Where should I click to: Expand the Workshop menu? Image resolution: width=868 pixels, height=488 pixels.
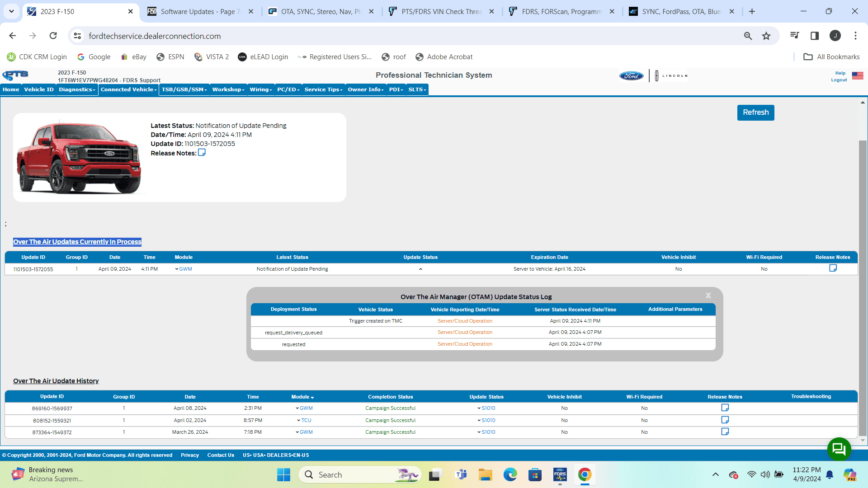click(228, 89)
